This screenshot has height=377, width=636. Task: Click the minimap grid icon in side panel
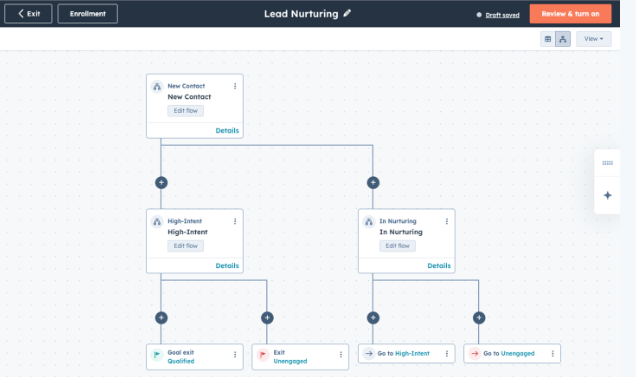pos(607,163)
